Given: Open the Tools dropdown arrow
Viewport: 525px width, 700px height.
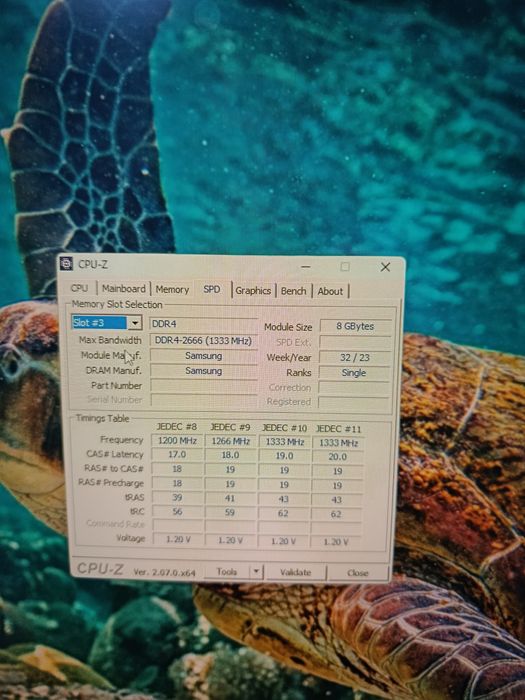Looking at the screenshot, I should [x=256, y=571].
